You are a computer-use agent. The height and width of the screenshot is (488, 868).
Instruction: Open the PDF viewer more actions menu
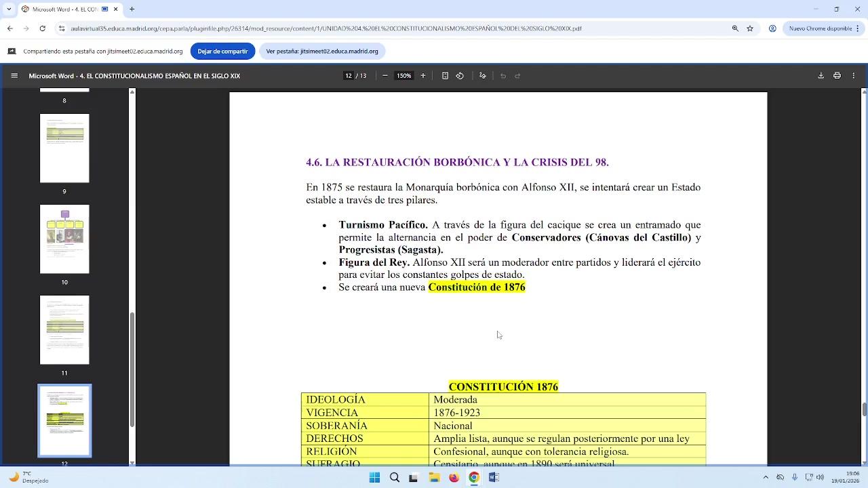click(x=854, y=76)
